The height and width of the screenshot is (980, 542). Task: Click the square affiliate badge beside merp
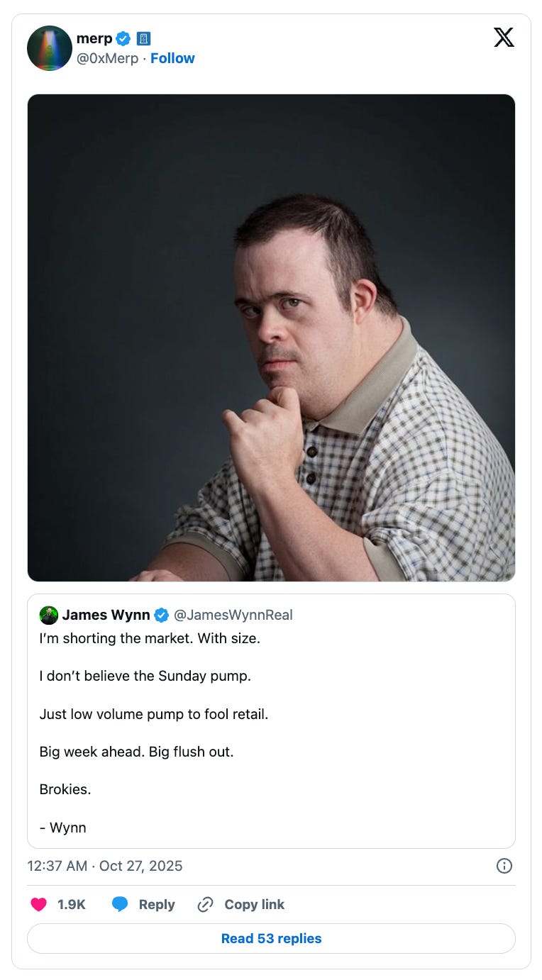[x=143, y=39]
